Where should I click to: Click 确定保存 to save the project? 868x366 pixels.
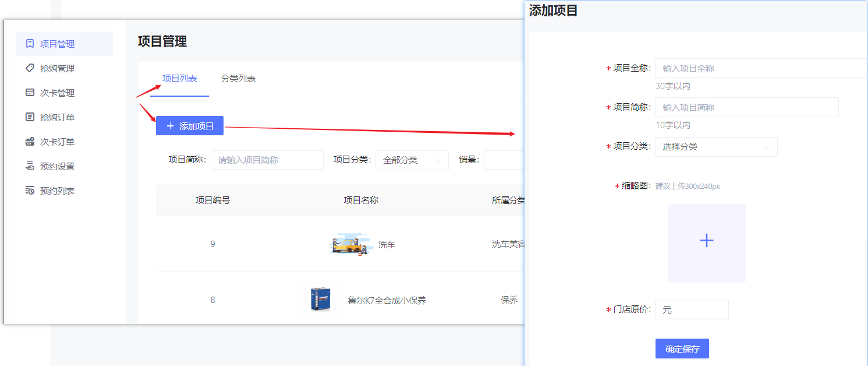coord(682,348)
